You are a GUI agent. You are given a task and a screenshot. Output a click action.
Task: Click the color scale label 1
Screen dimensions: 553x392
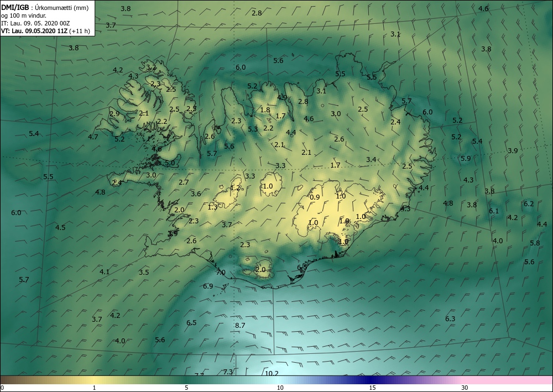pos(94,388)
